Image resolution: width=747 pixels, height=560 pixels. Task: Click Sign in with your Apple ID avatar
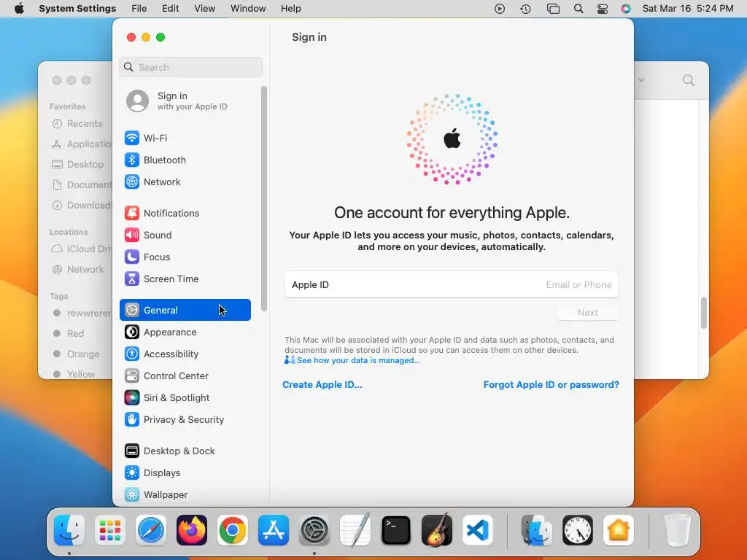[138, 101]
